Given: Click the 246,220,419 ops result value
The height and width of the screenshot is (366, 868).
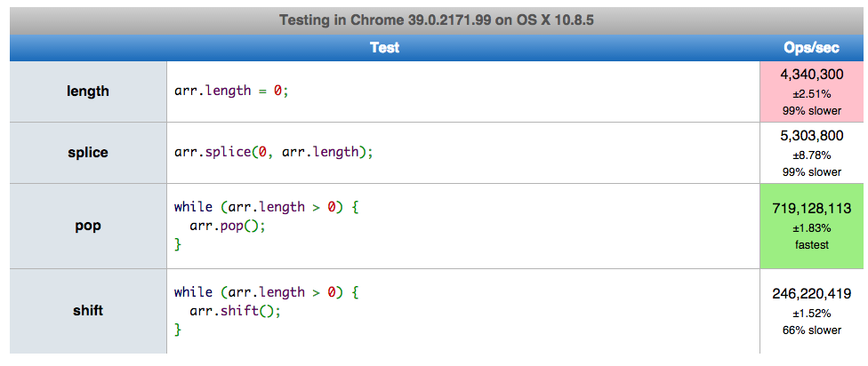Looking at the screenshot, I should tap(812, 294).
